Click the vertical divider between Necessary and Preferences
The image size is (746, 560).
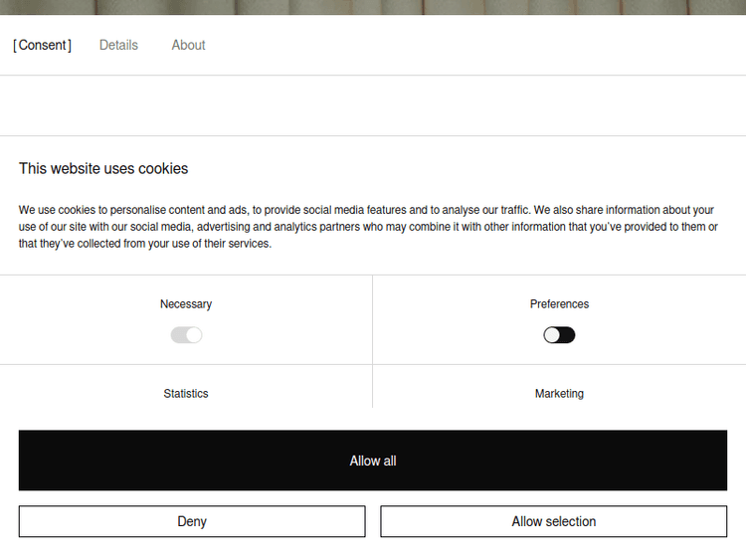(x=372, y=320)
